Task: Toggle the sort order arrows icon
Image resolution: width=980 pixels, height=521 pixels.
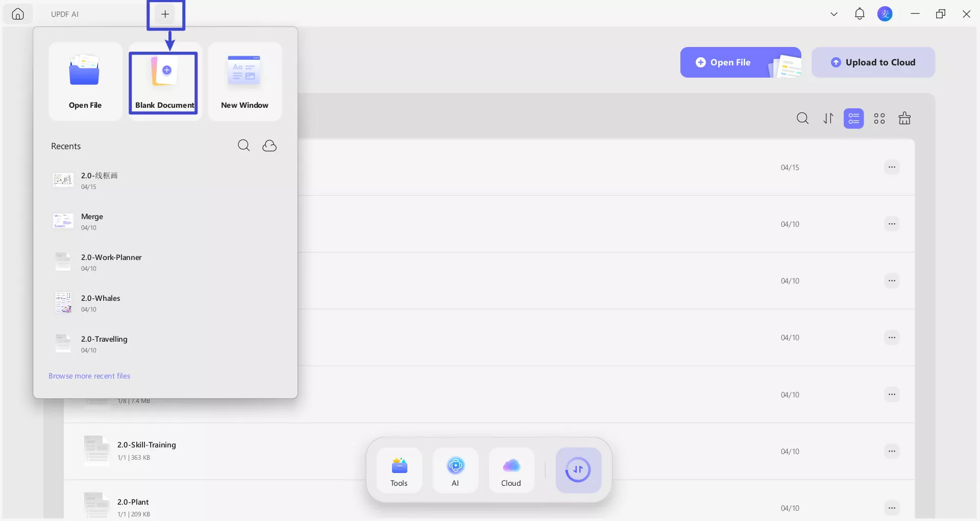Action: click(828, 118)
